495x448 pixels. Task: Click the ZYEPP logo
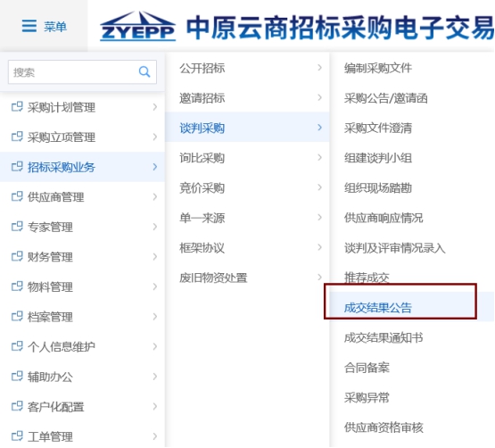137,26
